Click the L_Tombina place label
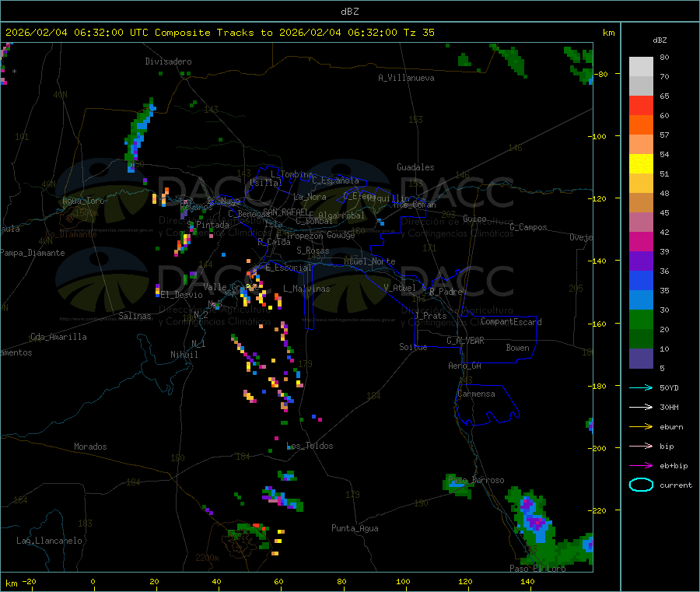 pyautogui.click(x=292, y=174)
